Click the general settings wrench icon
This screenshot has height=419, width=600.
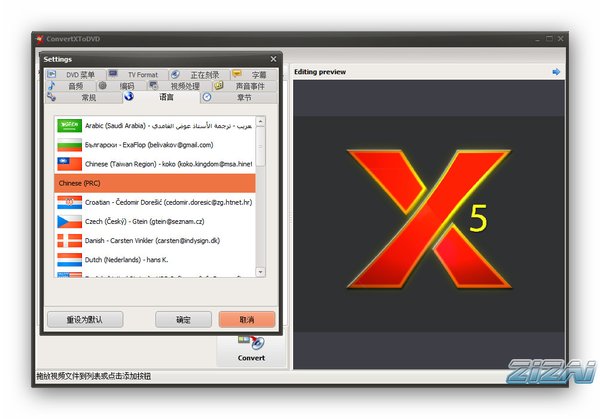[x=51, y=96]
